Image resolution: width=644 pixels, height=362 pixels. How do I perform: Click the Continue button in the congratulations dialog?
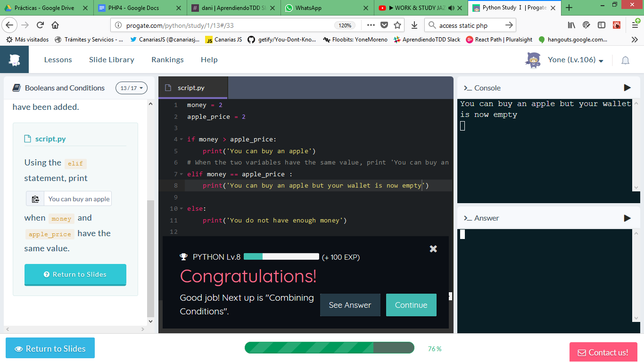(411, 305)
